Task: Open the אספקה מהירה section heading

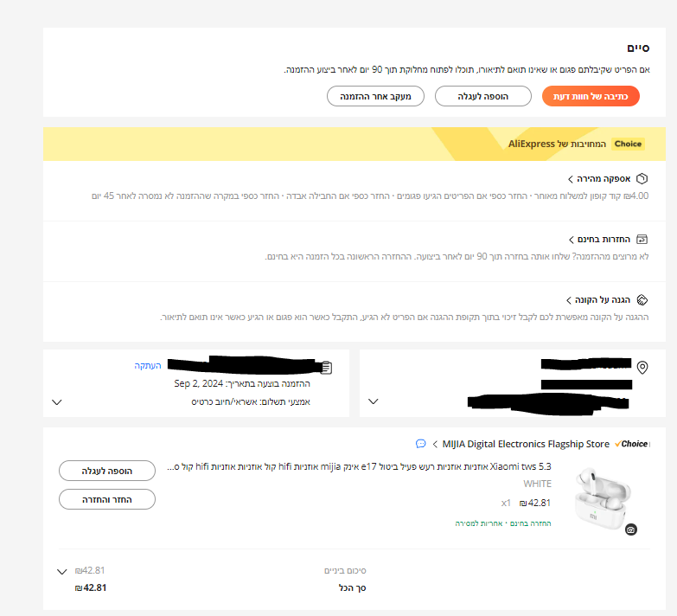Action: 604,178
